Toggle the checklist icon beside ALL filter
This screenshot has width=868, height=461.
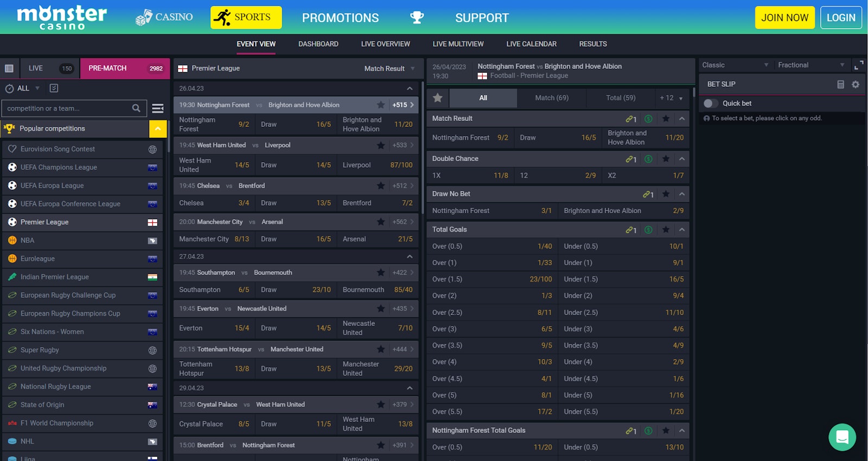54,88
